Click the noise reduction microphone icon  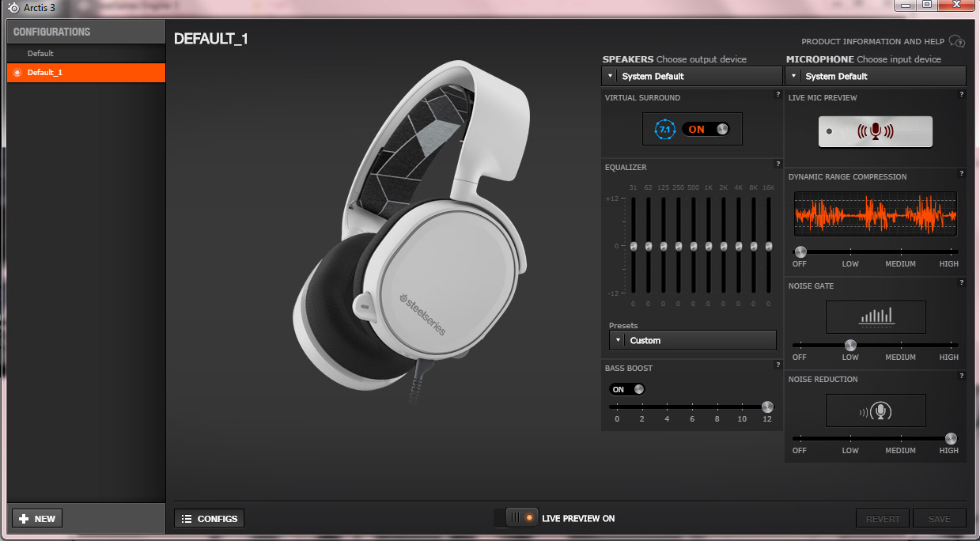[875, 411]
